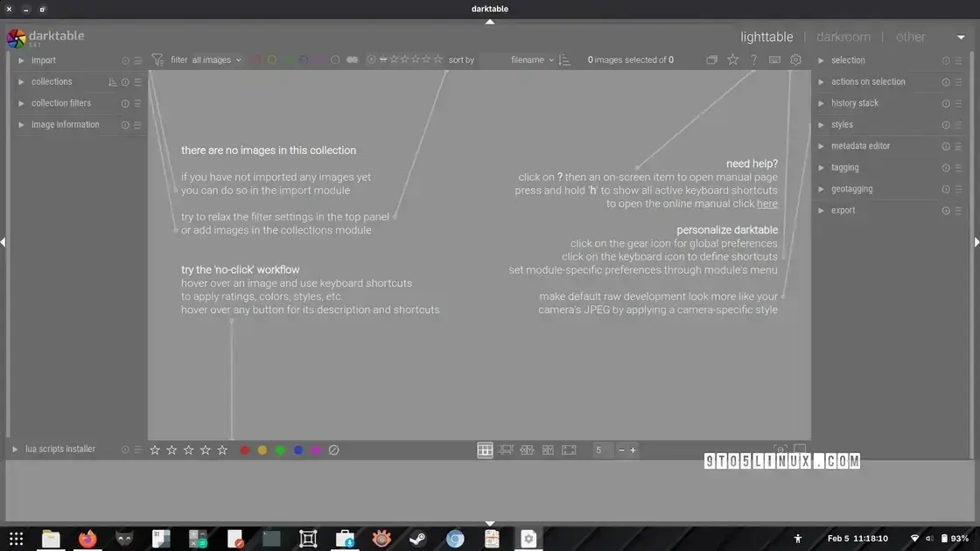980x551 pixels.
Task: Open online manual via here link
Action: pyautogui.click(x=766, y=204)
